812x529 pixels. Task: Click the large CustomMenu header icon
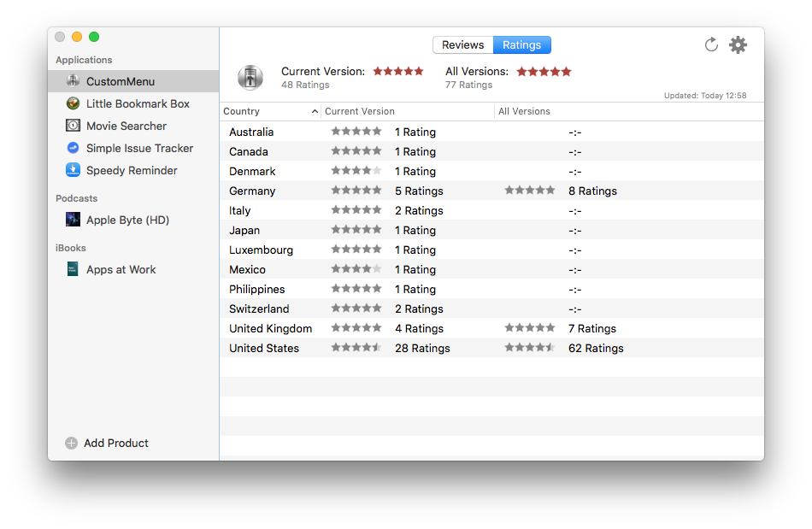coord(250,78)
